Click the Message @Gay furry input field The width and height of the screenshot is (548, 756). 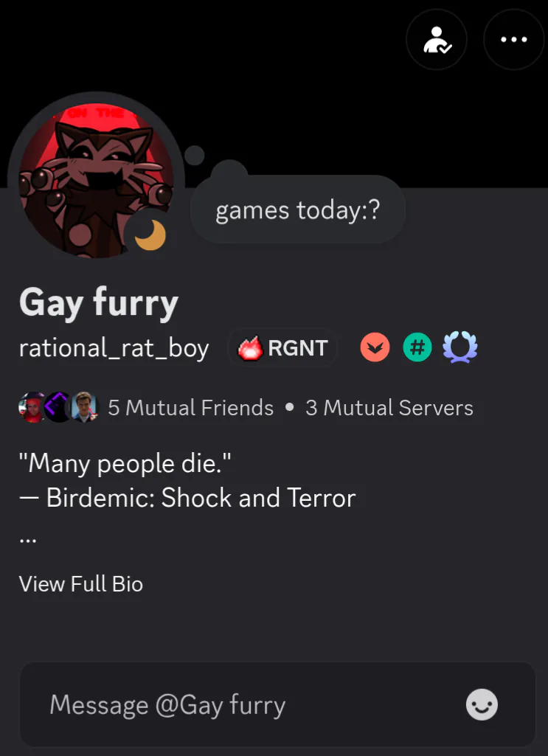pos(277,704)
